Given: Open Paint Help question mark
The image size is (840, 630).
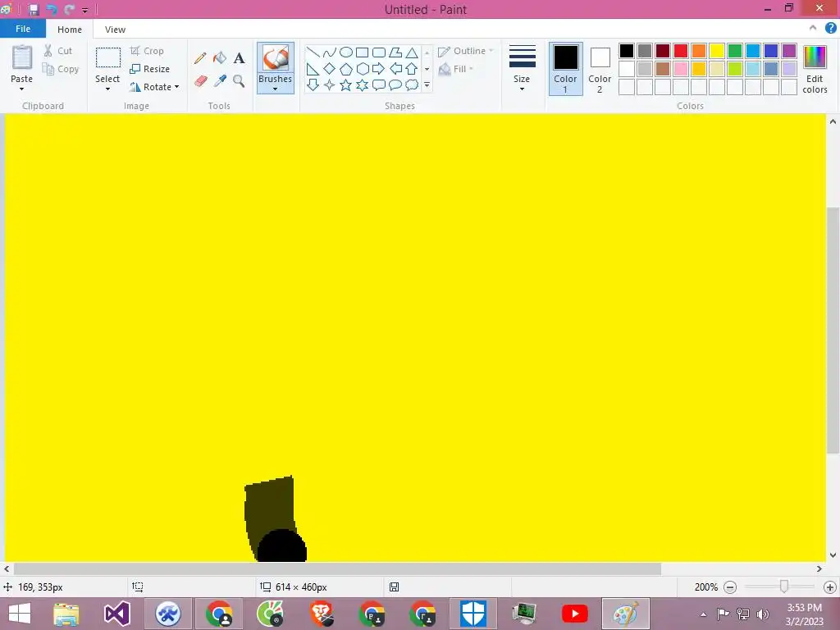Looking at the screenshot, I should (830, 29).
